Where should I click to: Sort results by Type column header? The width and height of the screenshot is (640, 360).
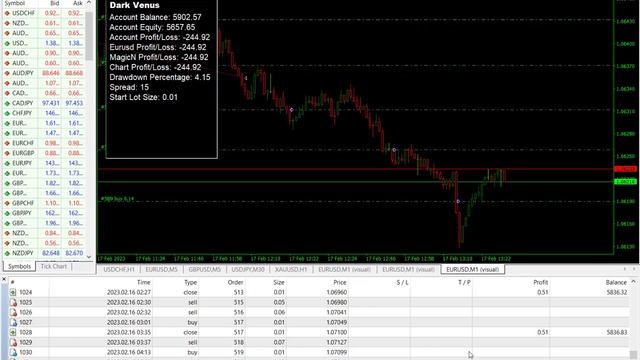191,282
